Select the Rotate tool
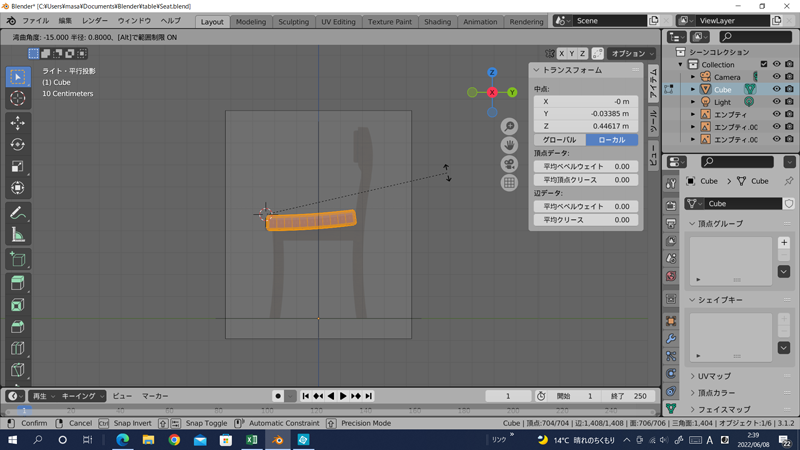Image resolution: width=800 pixels, height=450 pixels. tap(18, 145)
